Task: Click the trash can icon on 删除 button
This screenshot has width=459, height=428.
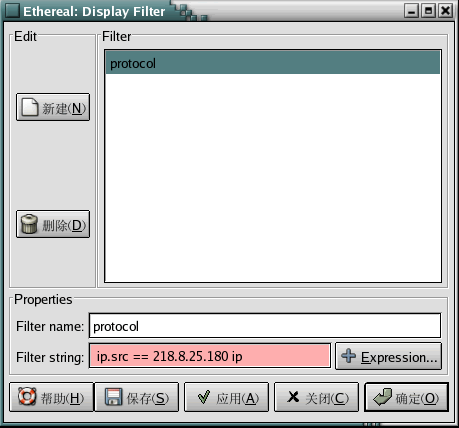Action: pyautogui.click(x=29, y=224)
